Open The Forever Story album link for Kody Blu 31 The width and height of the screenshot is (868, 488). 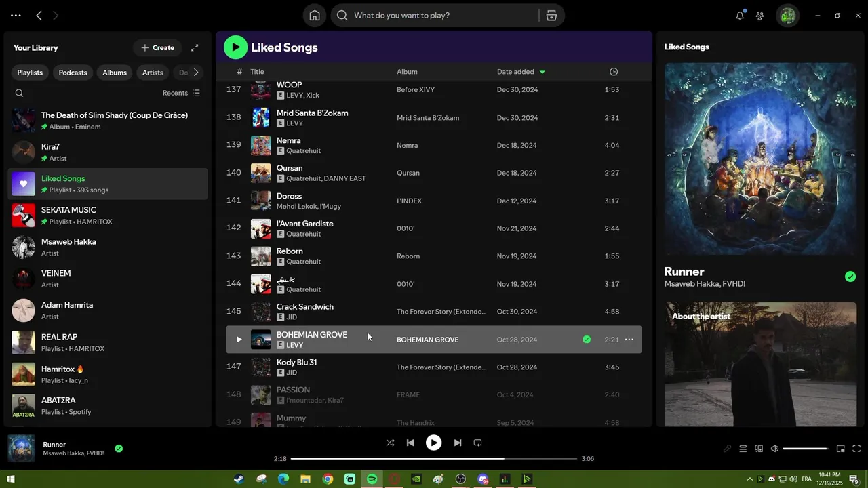(x=441, y=367)
